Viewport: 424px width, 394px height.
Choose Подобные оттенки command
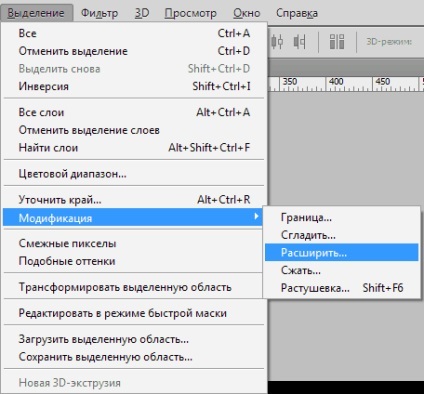(x=134, y=261)
